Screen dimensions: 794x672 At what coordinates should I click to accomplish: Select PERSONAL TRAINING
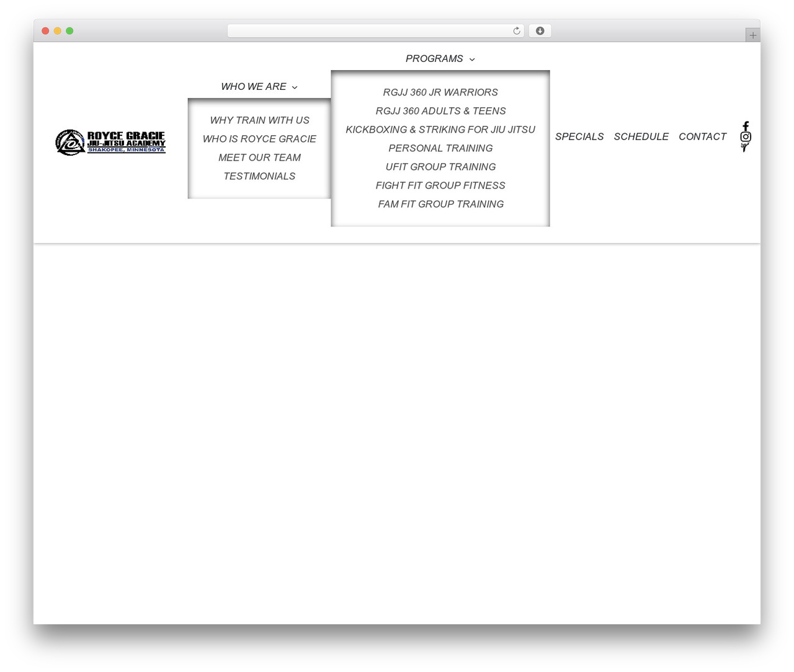click(x=440, y=148)
